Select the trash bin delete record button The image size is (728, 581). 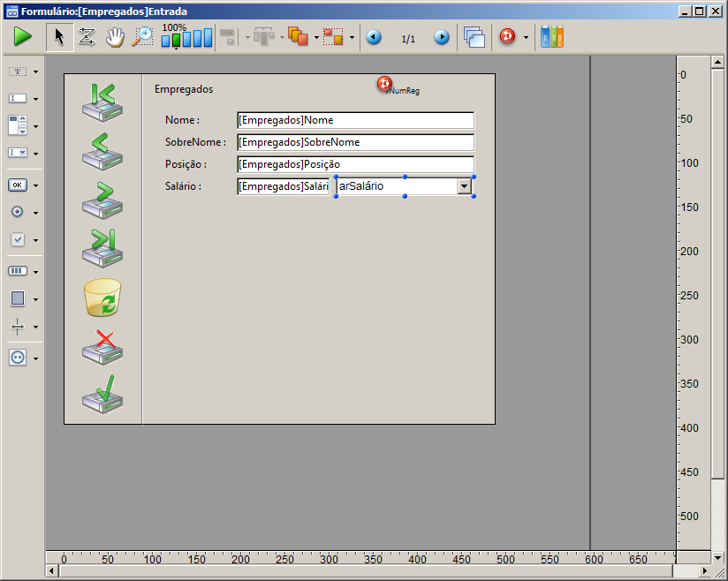[102, 298]
